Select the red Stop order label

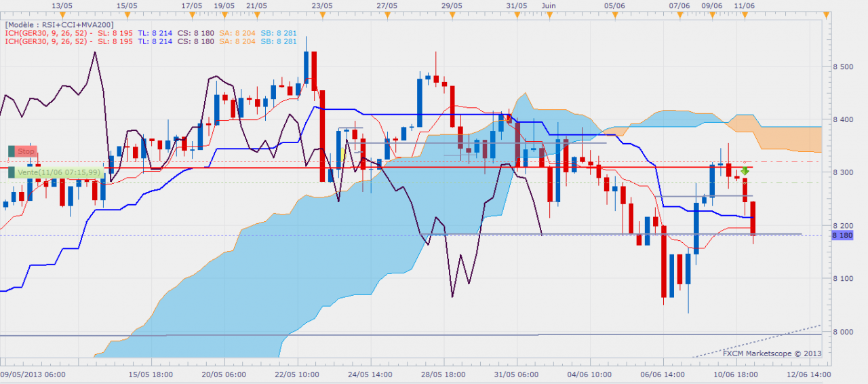coord(22,151)
